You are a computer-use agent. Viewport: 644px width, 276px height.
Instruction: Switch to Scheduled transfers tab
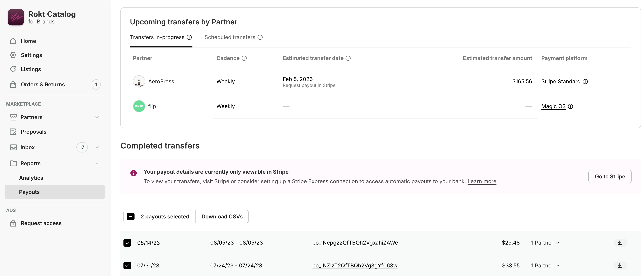[x=230, y=37]
